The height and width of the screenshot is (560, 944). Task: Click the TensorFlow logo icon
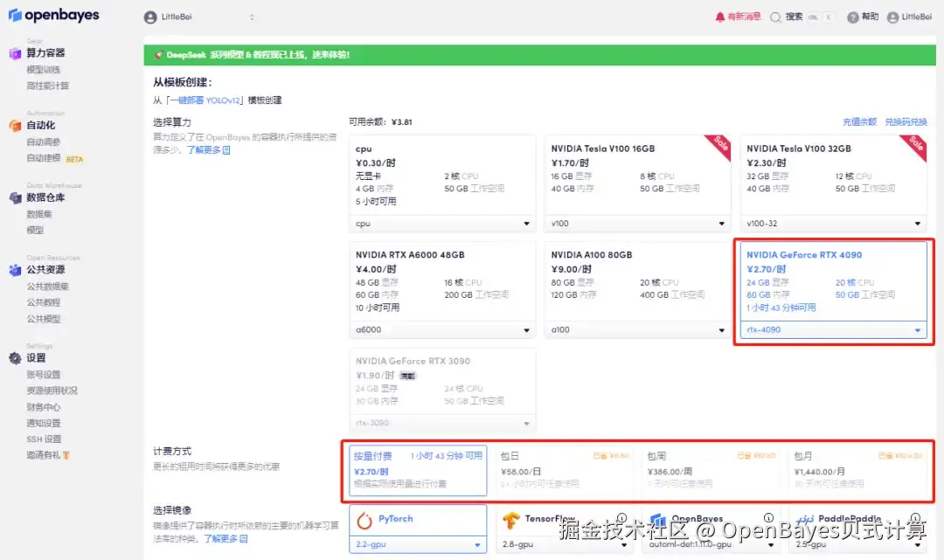pos(511,521)
